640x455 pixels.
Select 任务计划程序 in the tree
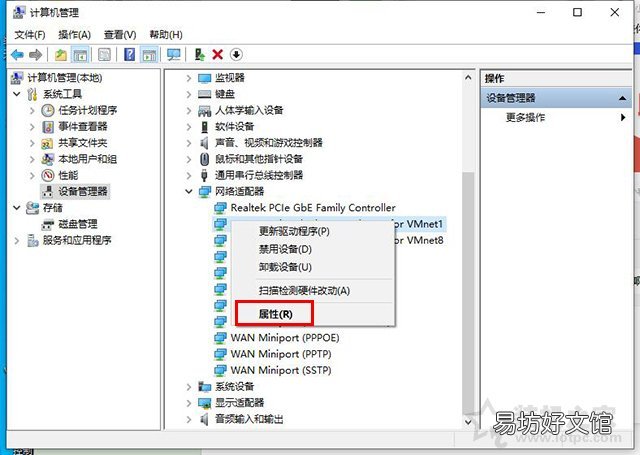[x=88, y=110]
